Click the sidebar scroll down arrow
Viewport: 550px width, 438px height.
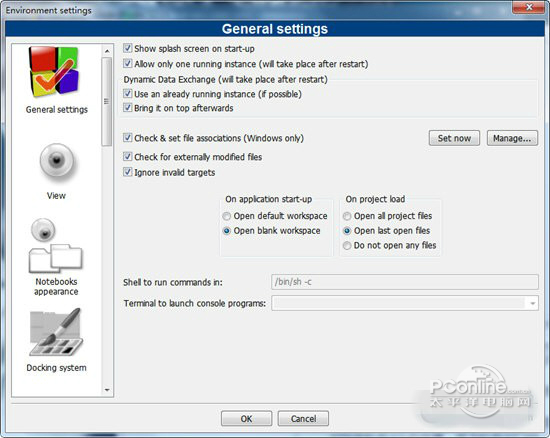107,390
